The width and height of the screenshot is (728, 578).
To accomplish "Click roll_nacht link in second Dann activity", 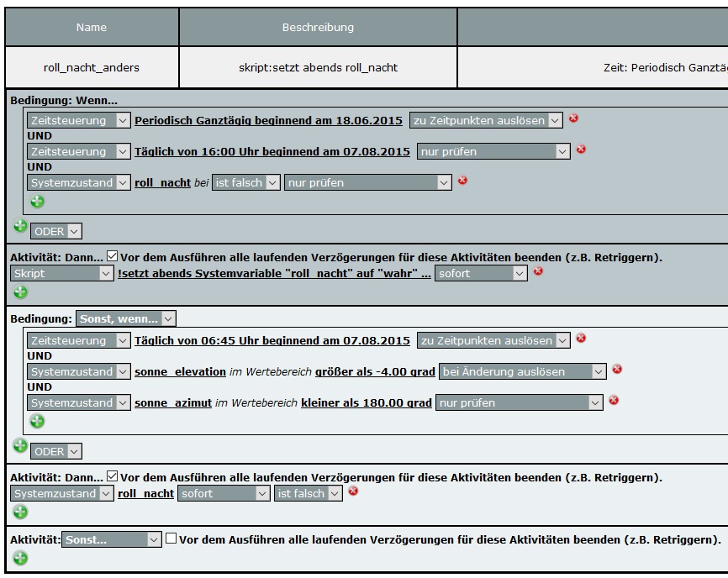I will click(x=145, y=494).
